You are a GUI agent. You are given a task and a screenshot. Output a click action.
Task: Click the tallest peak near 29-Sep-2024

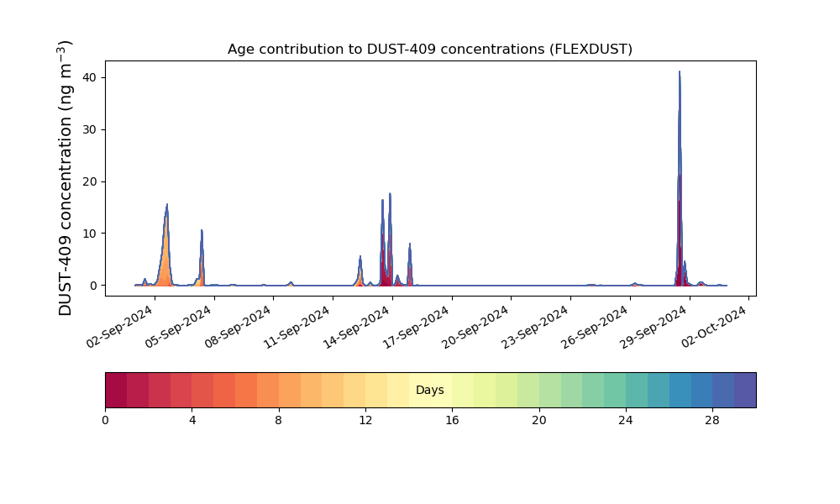click(680, 176)
